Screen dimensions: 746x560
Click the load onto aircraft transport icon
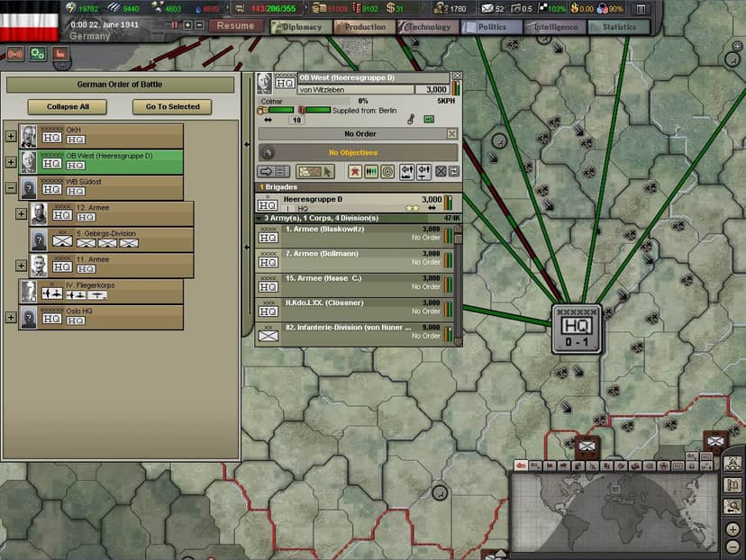coord(424,172)
